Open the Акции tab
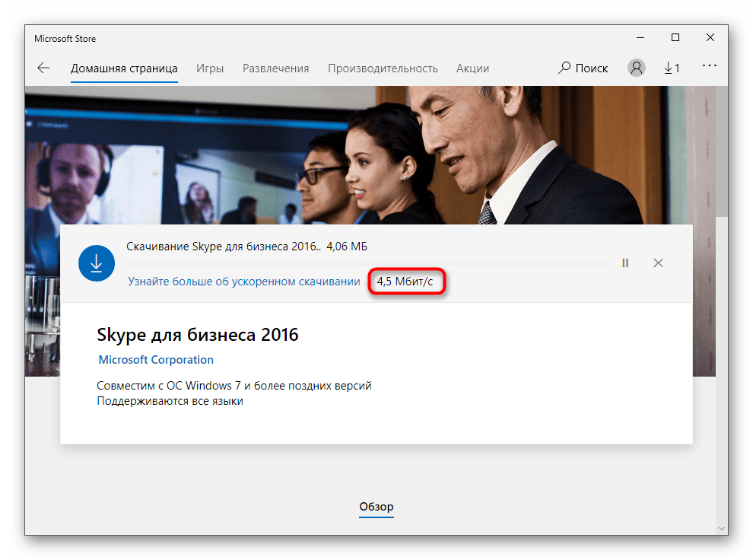753x560 pixels. (x=472, y=68)
